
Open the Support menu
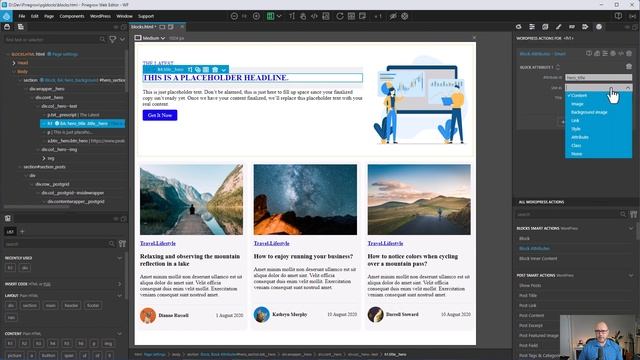click(x=146, y=16)
